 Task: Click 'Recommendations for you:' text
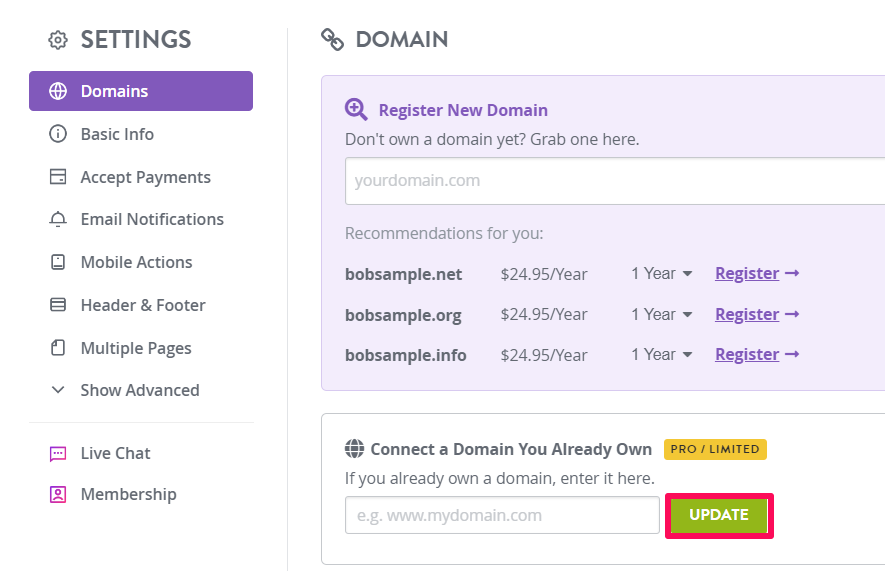point(444,233)
